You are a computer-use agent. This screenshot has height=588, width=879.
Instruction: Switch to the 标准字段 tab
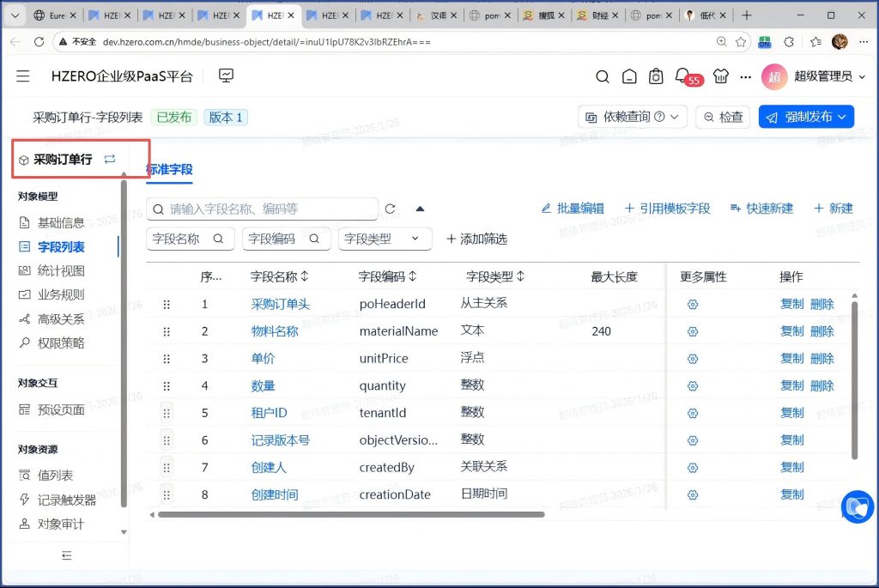pos(169,170)
